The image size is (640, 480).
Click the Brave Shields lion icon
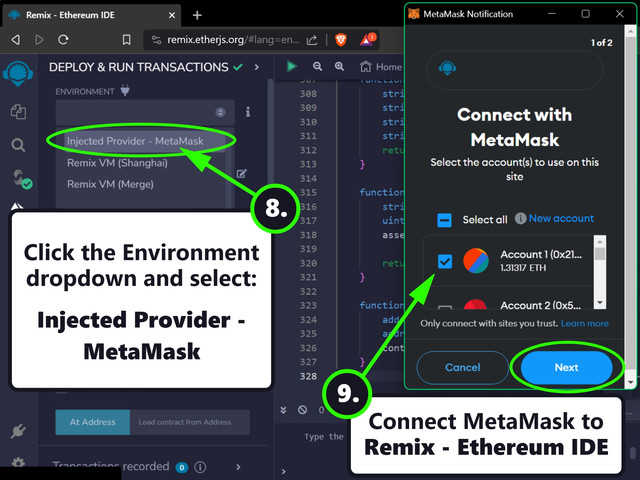click(x=345, y=40)
